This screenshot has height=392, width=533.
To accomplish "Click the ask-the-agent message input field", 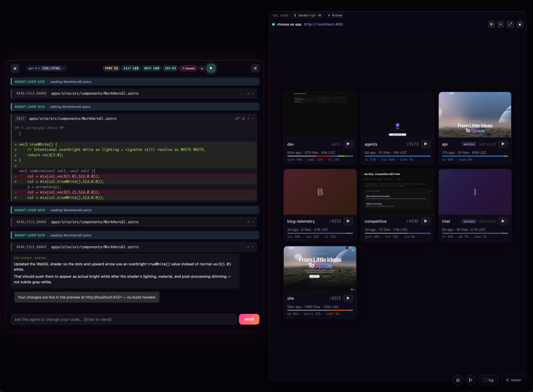I will (x=123, y=319).
